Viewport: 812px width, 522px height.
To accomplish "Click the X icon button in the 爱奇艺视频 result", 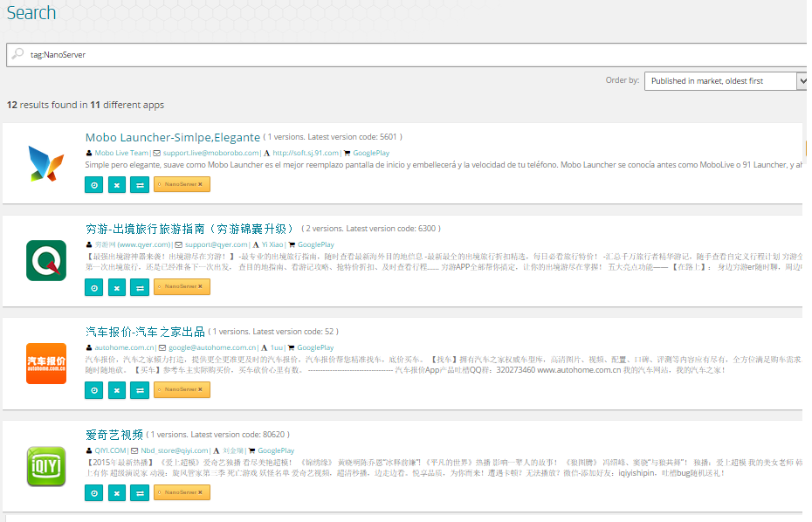I will coord(116,493).
